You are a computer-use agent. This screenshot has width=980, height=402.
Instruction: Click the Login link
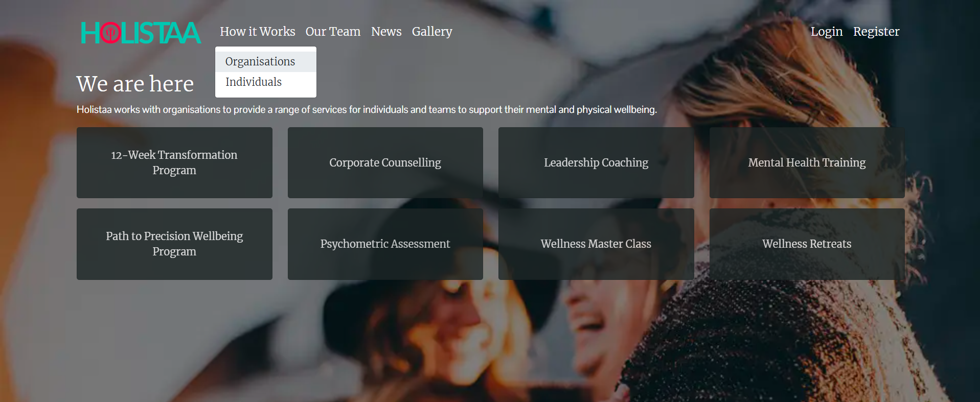pos(827,32)
